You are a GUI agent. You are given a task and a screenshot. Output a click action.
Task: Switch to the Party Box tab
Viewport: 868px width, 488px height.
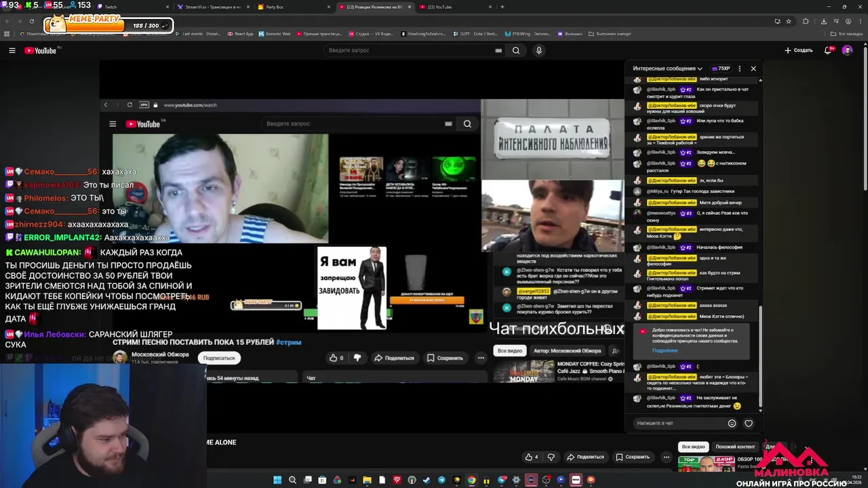coord(295,7)
